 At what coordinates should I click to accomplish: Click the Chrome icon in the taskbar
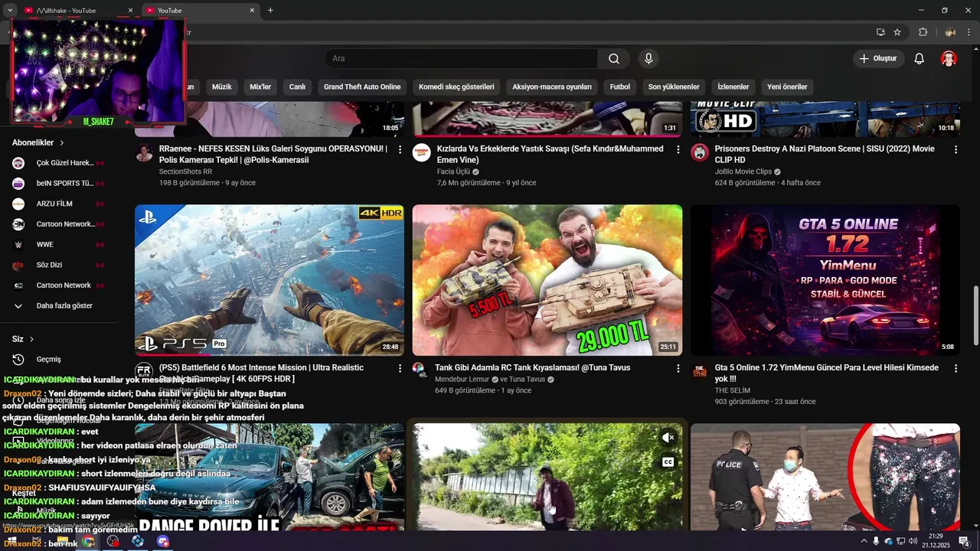click(89, 541)
